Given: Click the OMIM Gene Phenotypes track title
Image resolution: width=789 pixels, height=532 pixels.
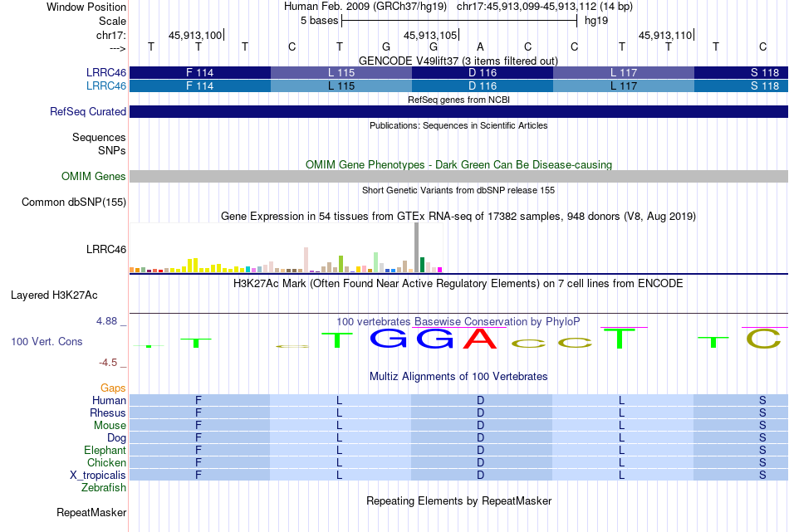Looking at the screenshot, I should tap(458, 164).
